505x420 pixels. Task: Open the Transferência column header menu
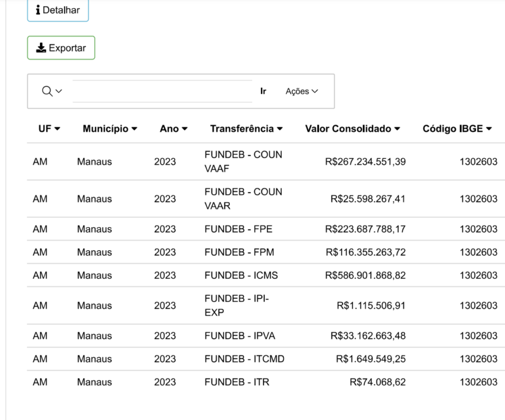tap(246, 129)
